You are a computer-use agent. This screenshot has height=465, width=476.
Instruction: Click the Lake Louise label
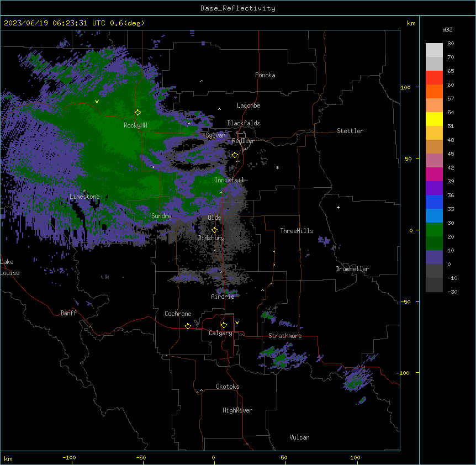(9, 267)
